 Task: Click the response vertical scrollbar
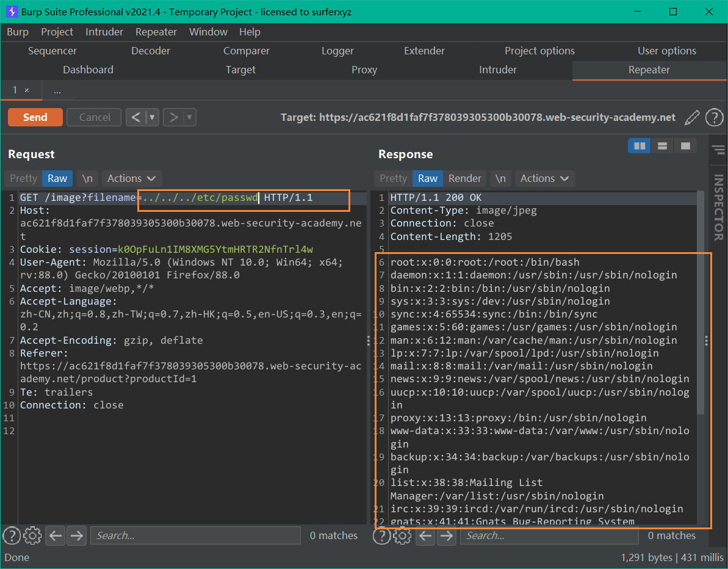coord(701,302)
